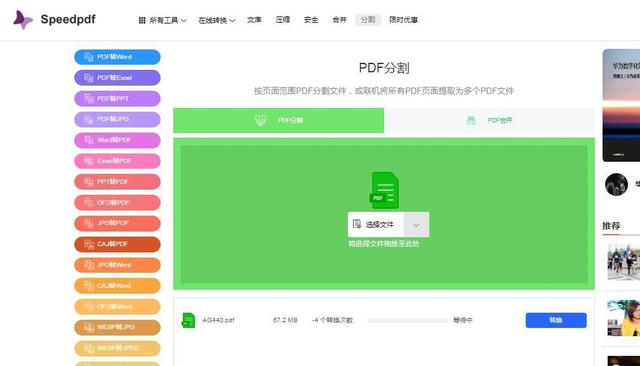
Task: Open the runners thumbnail under 推荐
Action: tap(624, 262)
